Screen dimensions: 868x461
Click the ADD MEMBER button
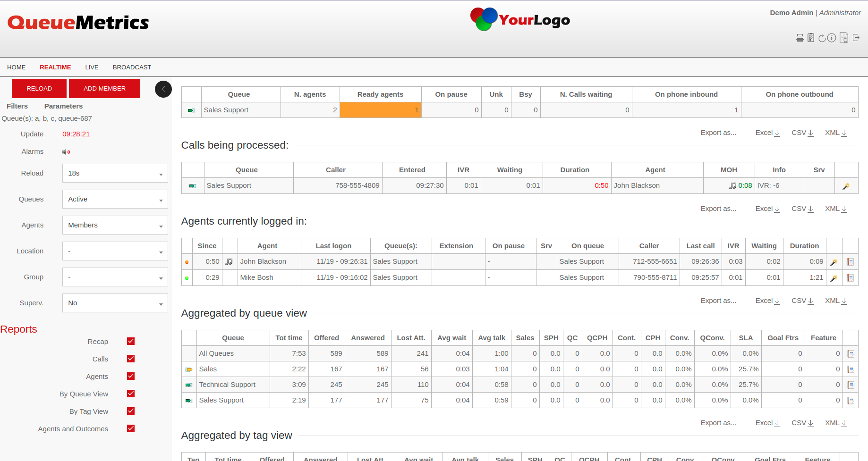tap(104, 89)
